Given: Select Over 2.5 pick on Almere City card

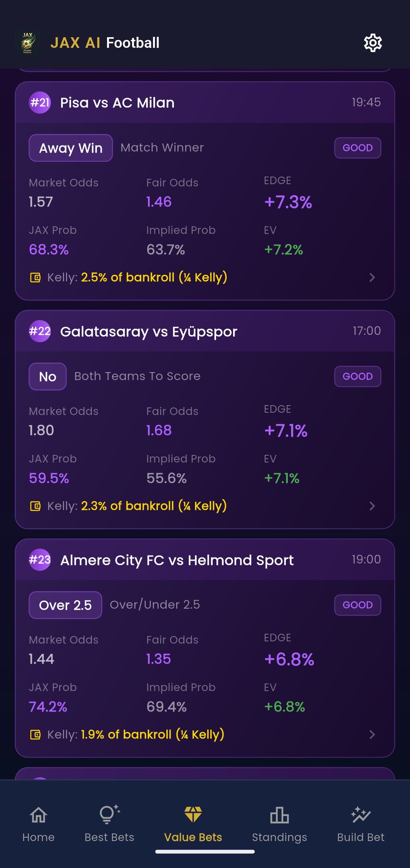Looking at the screenshot, I should pyautogui.click(x=65, y=605).
